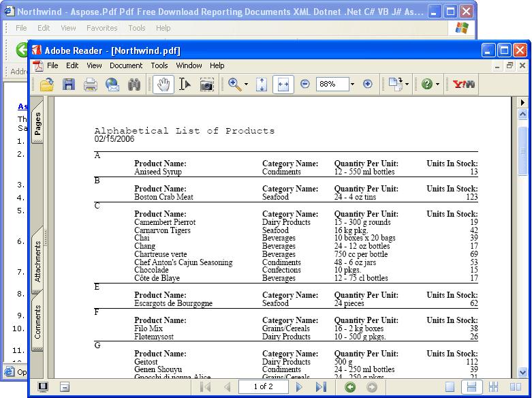This screenshot has width=532, height=398.
Task: Open the Attachments side panel tab
Action: point(37,262)
